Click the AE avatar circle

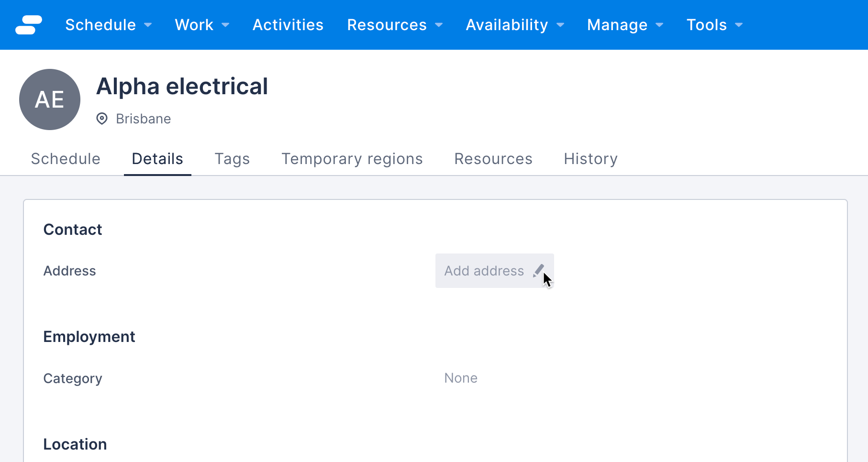coord(49,99)
